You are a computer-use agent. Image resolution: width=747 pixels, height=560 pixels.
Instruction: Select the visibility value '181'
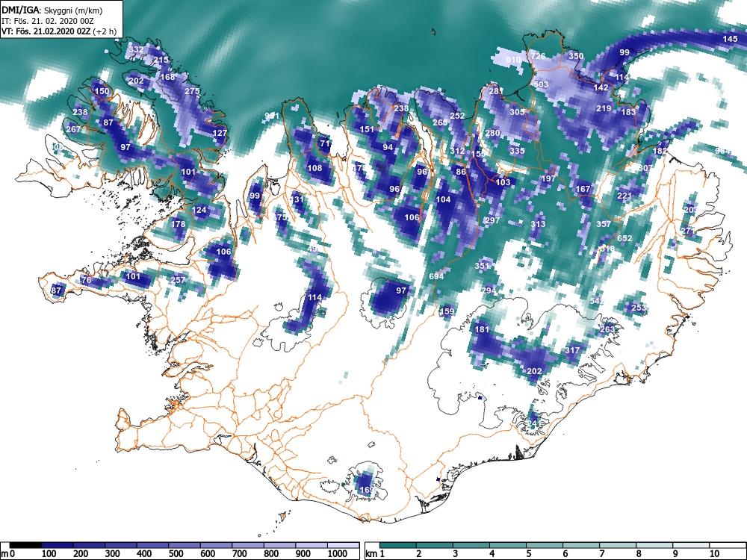tap(482, 329)
